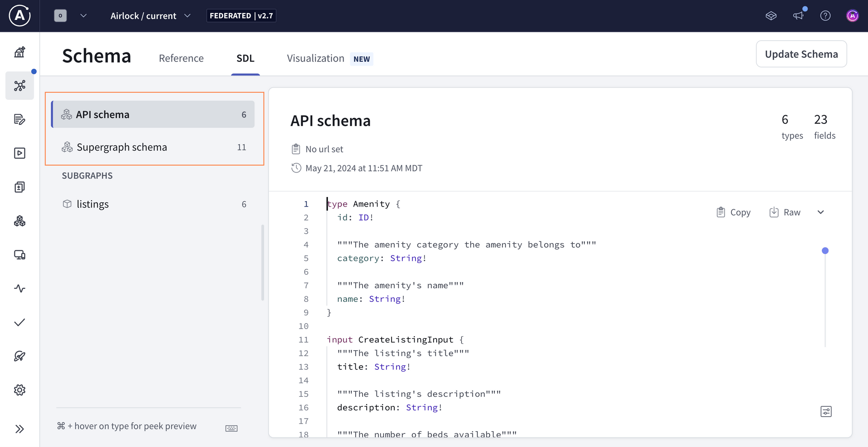This screenshot has height=447, width=868.
Task: Expand the chevron beside the Raw button
Action: (821, 212)
